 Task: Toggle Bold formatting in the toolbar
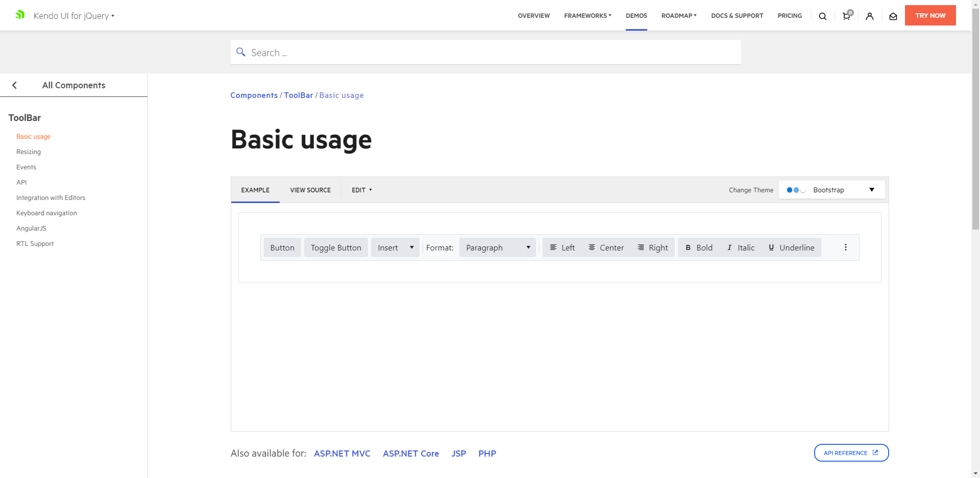coord(699,247)
